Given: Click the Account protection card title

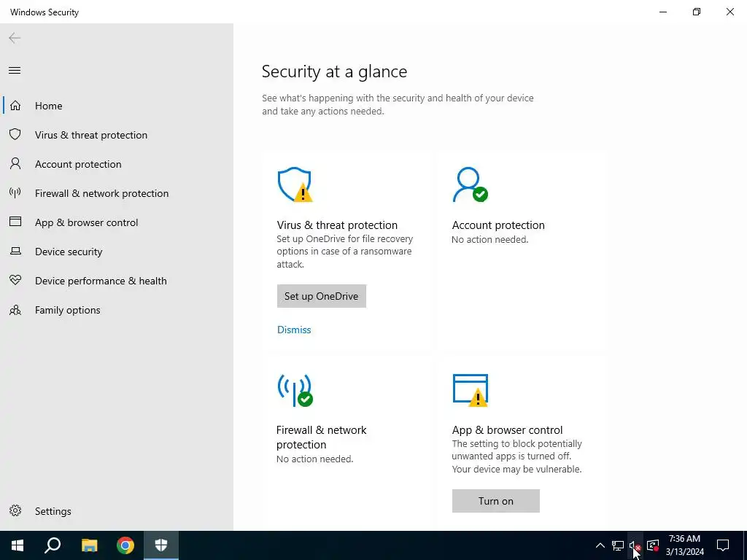Looking at the screenshot, I should (x=498, y=225).
